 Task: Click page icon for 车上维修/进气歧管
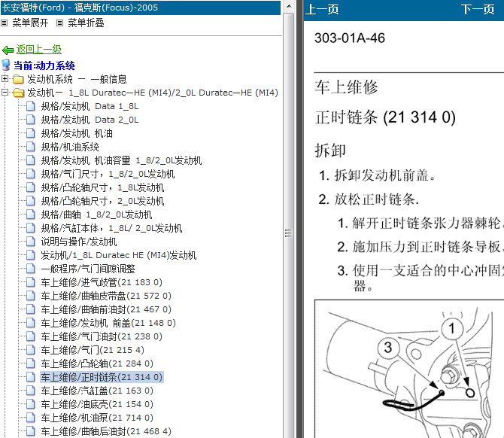tap(31, 282)
